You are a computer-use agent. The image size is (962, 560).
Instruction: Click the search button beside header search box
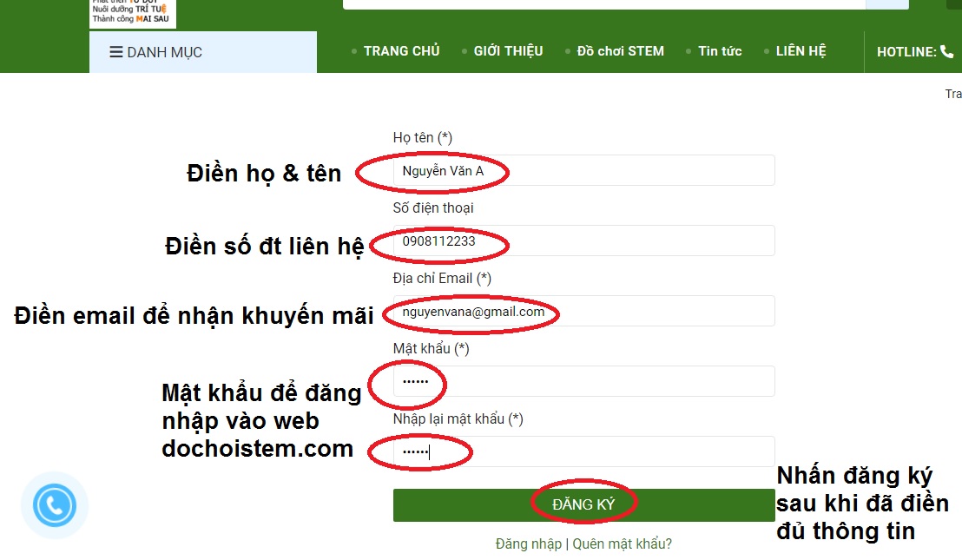tap(886, 3)
